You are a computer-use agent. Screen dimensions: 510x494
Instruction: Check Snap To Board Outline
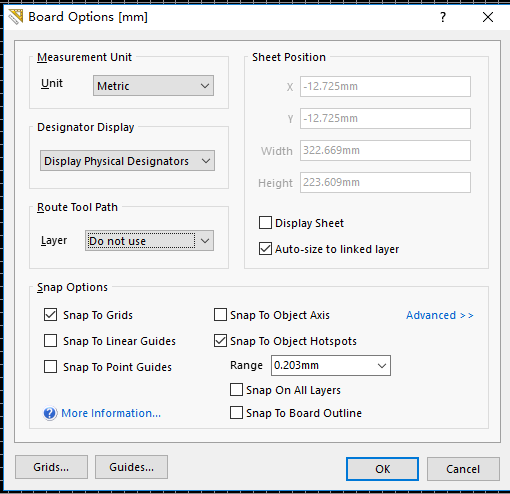click(236, 413)
